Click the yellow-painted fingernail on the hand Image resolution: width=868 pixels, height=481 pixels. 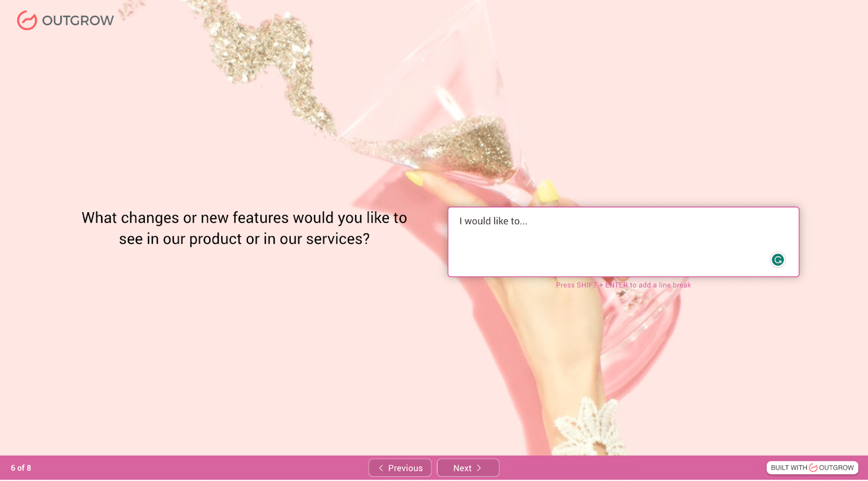[547, 192]
